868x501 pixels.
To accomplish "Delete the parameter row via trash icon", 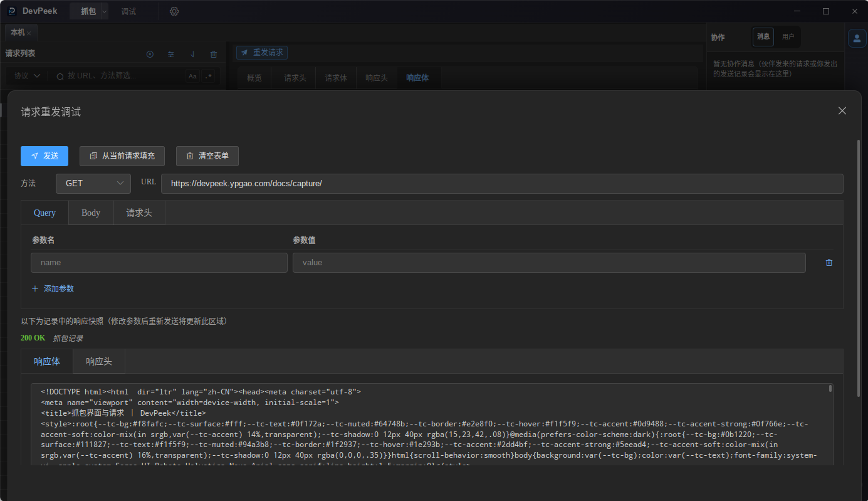I will point(829,263).
